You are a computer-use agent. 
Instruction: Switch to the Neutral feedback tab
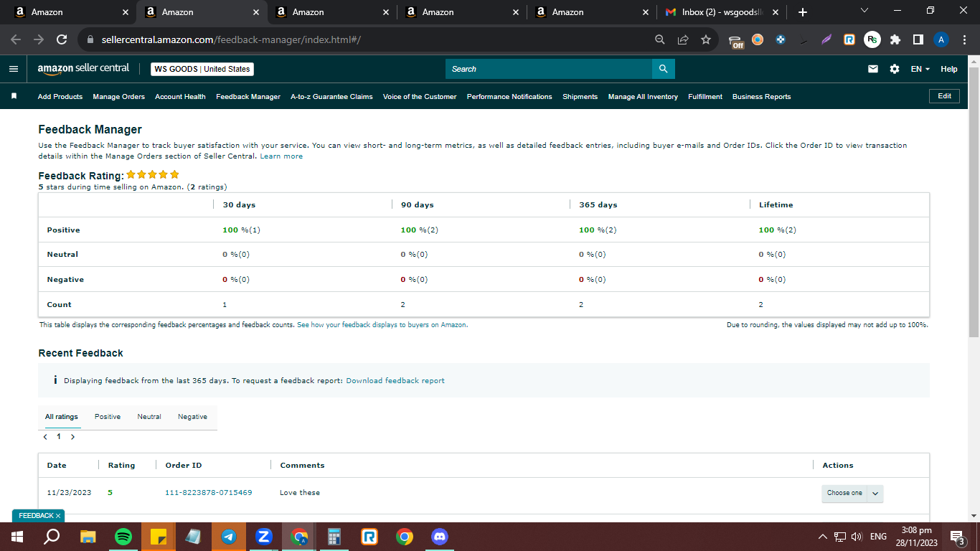[x=149, y=417]
